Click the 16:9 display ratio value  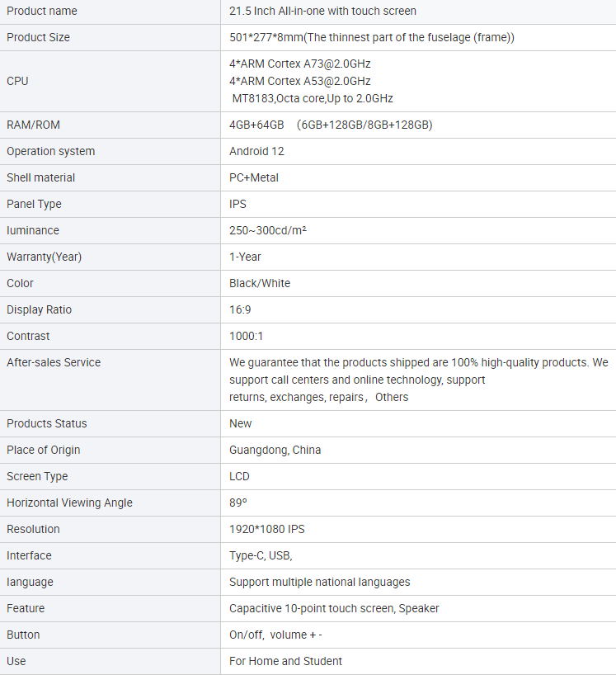pyautogui.click(x=240, y=309)
